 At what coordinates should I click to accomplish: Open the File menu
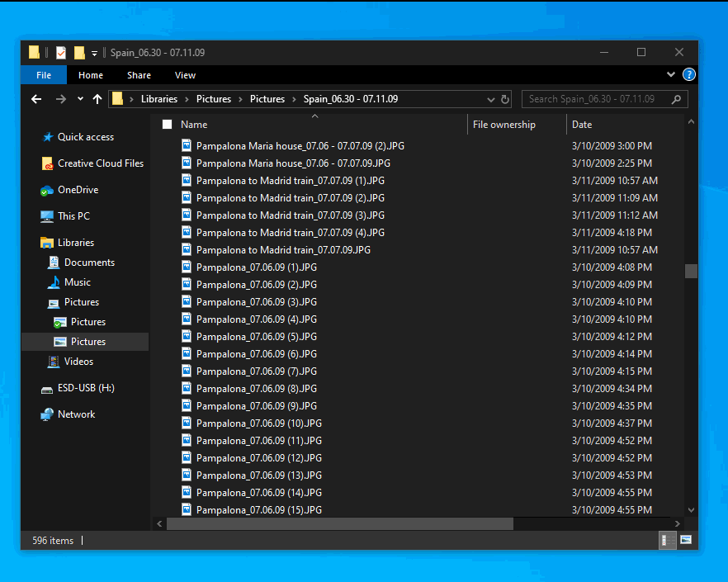pos(43,74)
